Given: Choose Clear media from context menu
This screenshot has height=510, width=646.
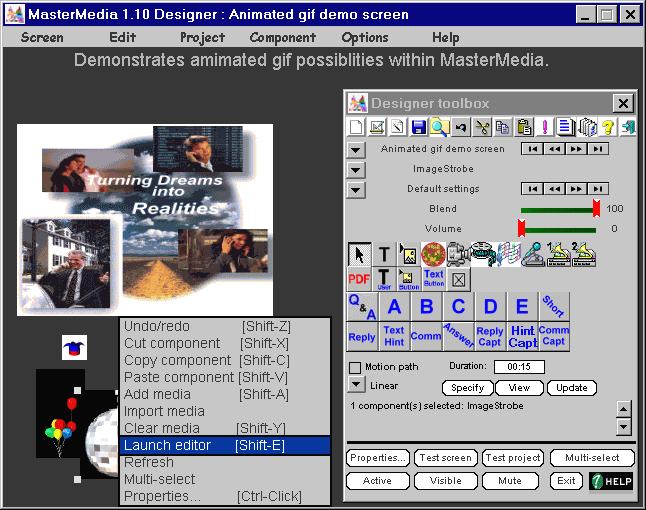Looking at the screenshot, I should [225, 428].
